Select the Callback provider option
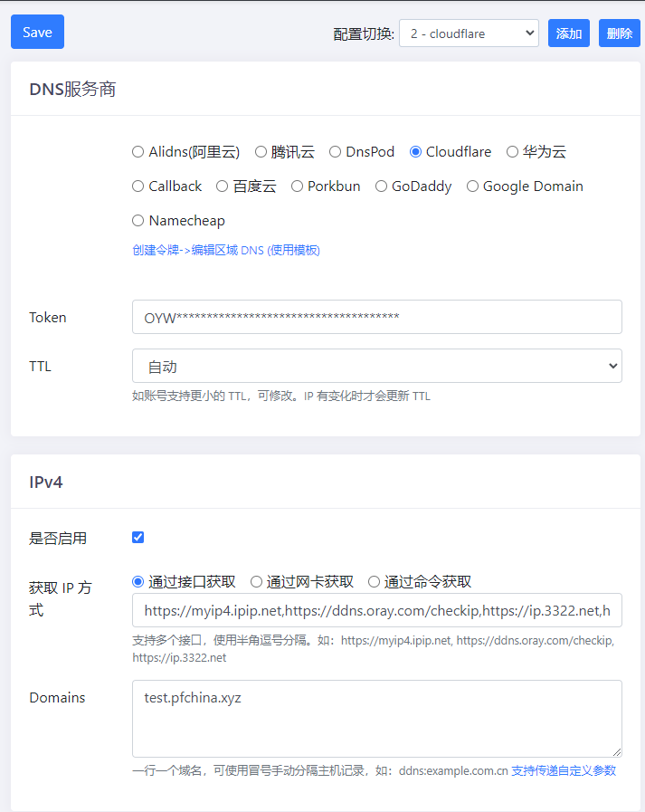Image resolution: width=645 pixels, height=812 pixels. click(x=138, y=186)
